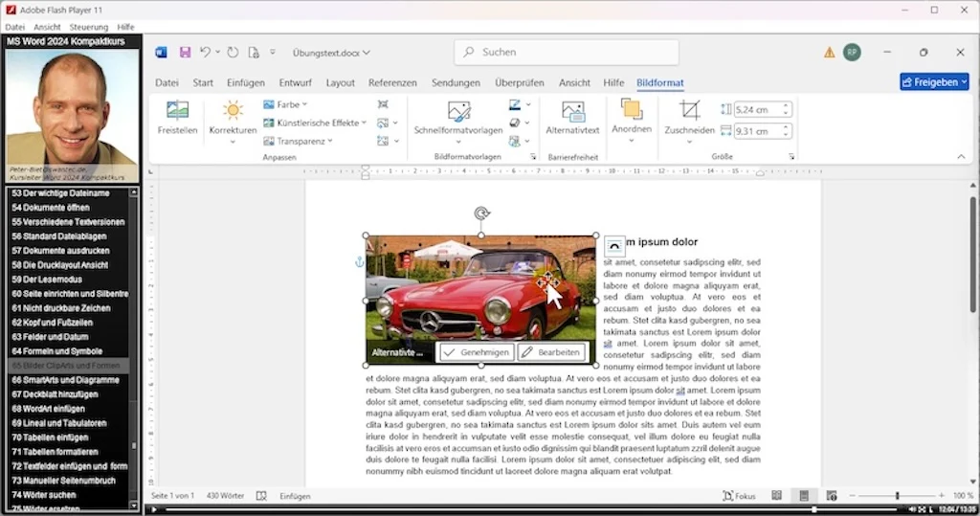The width and height of the screenshot is (980, 516).
Task: Open the Korrekturen brightness corrections button
Action: (x=233, y=122)
